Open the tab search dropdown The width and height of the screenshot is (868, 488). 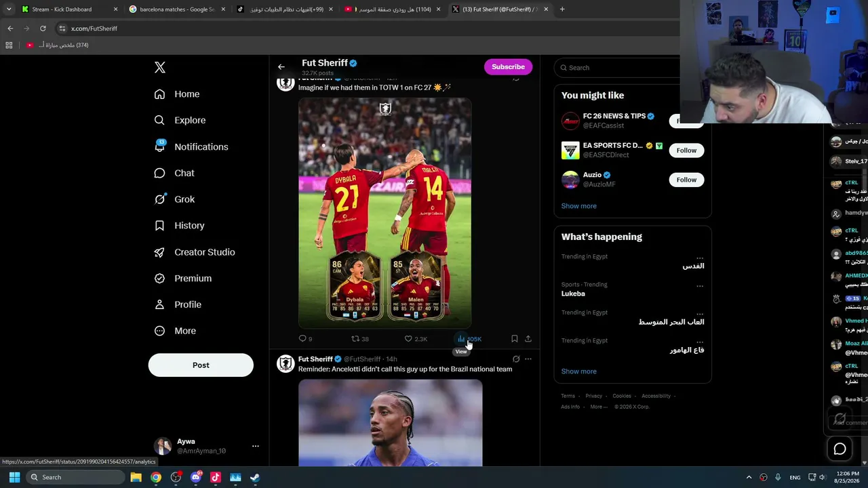(x=8, y=9)
